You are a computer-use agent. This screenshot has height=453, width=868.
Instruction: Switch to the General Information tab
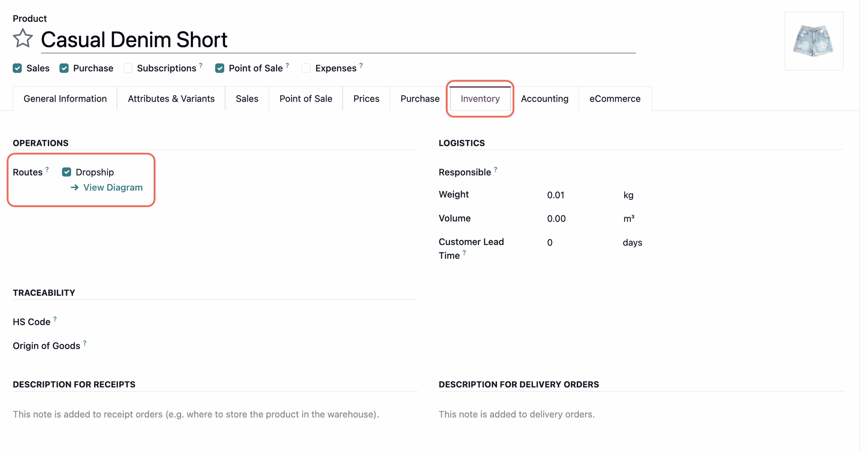[65, 98]
